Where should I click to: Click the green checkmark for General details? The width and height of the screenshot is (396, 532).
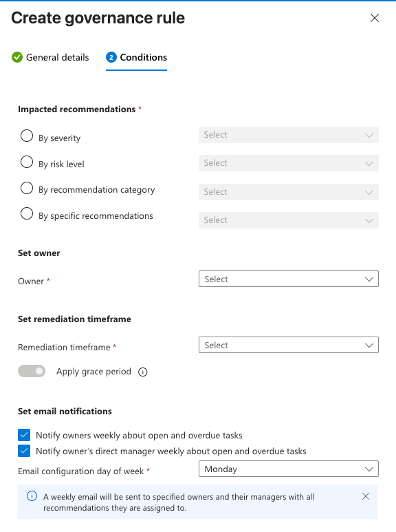pos(17,57)
